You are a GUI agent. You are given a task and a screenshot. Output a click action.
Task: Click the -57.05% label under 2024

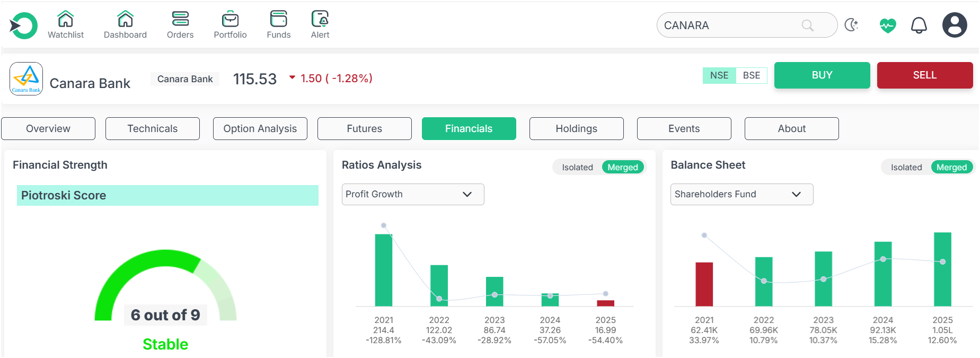tap(550, 340)
